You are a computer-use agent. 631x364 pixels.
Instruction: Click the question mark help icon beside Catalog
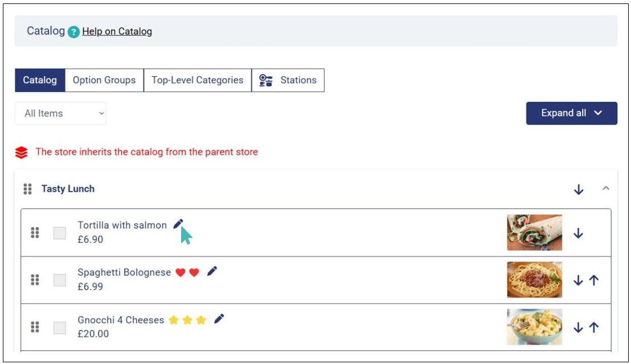coord(73,32)
